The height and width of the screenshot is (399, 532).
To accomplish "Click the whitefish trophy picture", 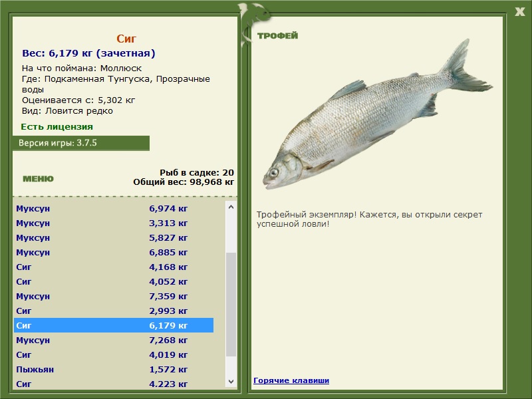I will 377,114.
